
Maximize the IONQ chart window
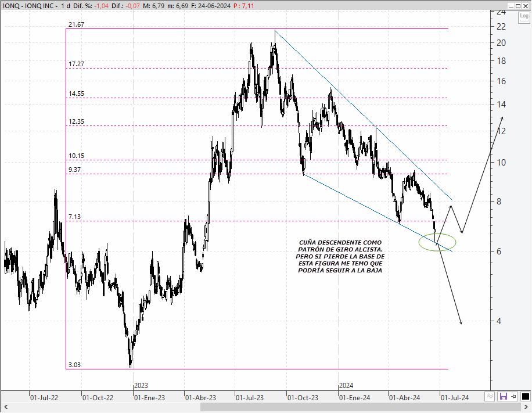[x=518, y=6]
